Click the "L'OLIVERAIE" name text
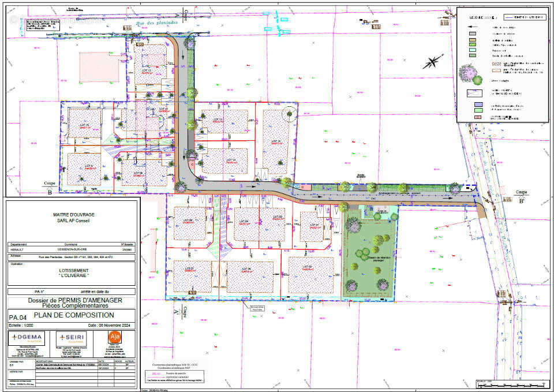Viewport: 554px width, 392px height. [73, 276]
